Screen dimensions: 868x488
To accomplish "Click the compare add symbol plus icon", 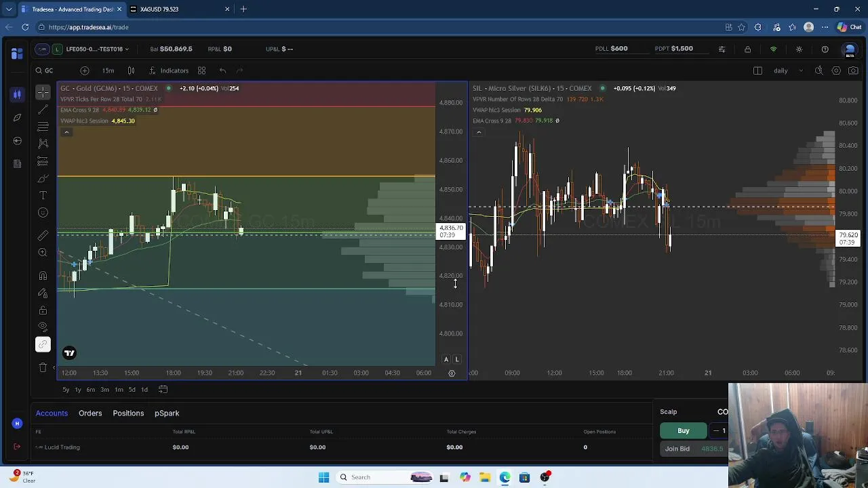I will pyautogui.click(x=84, y=70).
